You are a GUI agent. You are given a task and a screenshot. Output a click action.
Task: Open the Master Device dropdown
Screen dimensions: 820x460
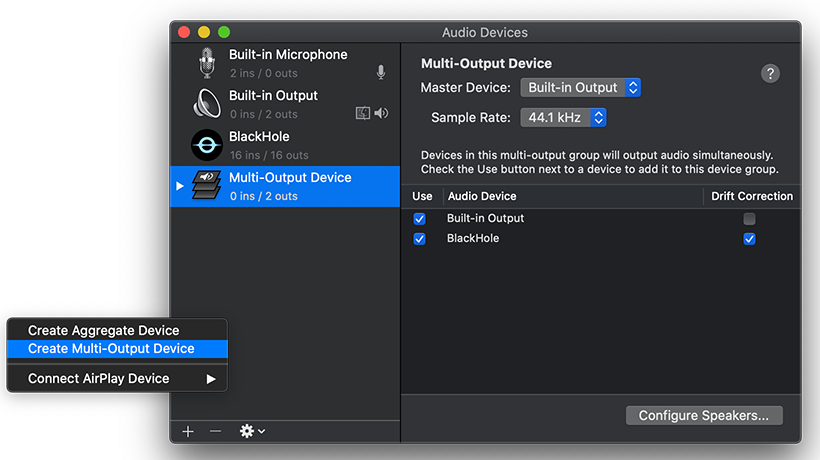580,88
